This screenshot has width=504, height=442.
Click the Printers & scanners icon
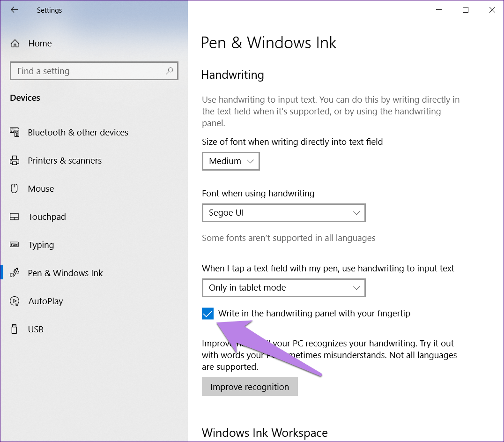15,161
